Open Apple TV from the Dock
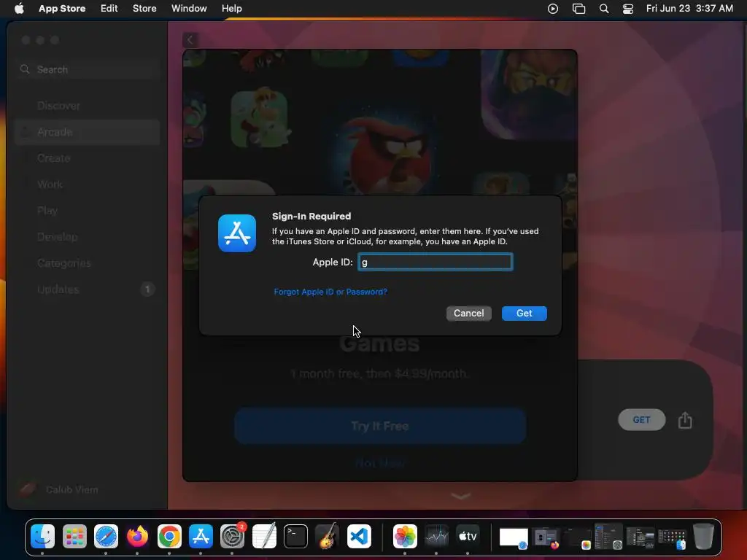This screenshot has height=560, width=747. point(468,536)
